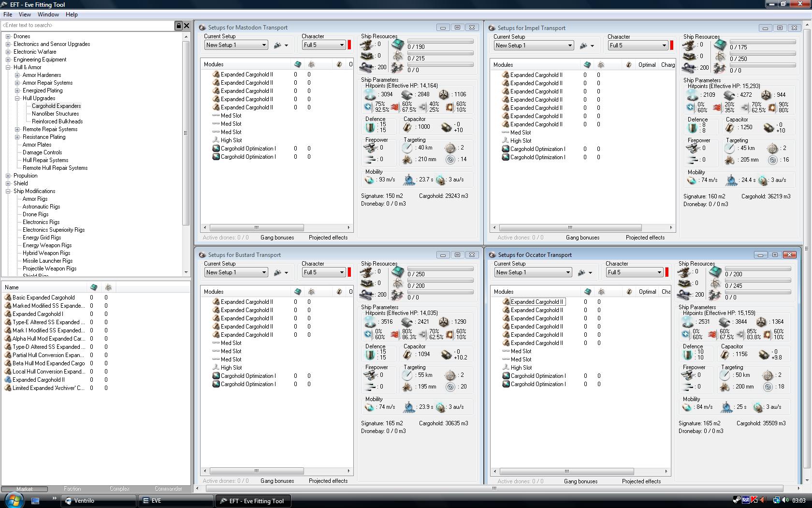812x508 pixels.
Task: Collapse the Hull & Armor tree node
Action: pyautogui.click(x=8, y=67)
